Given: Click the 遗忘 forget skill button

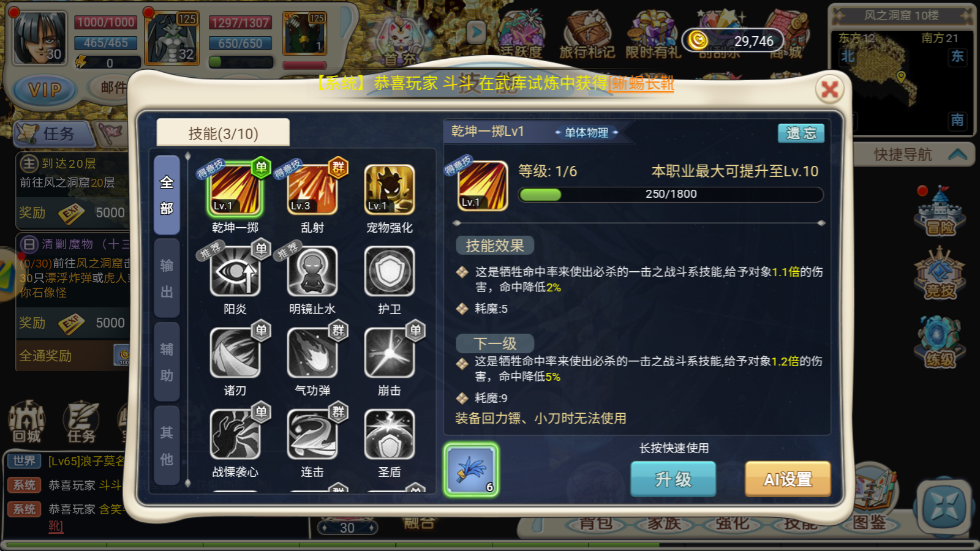Looking at the screenshot, I should (801, 133).
